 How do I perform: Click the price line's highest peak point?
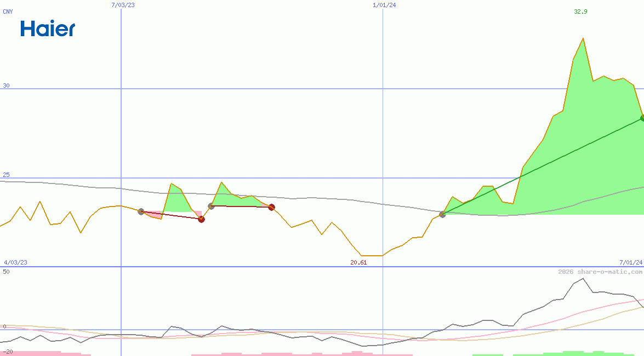(583, 38)
